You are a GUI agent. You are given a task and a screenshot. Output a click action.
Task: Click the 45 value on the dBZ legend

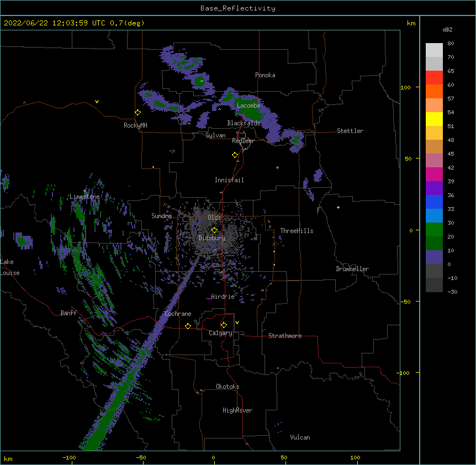[x=451, y=154]
